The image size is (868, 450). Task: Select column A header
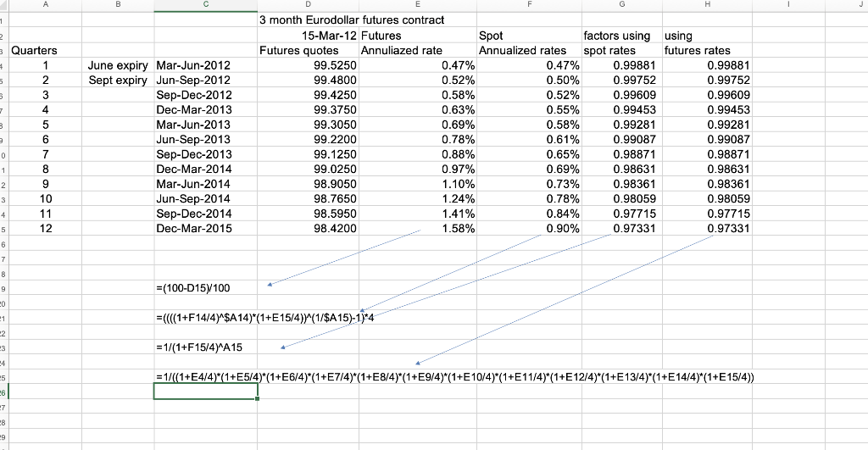[46, 4]
